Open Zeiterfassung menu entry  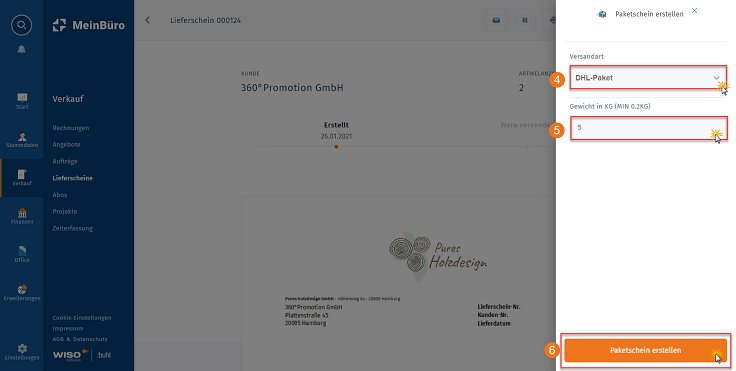click(x=73, y=228)
